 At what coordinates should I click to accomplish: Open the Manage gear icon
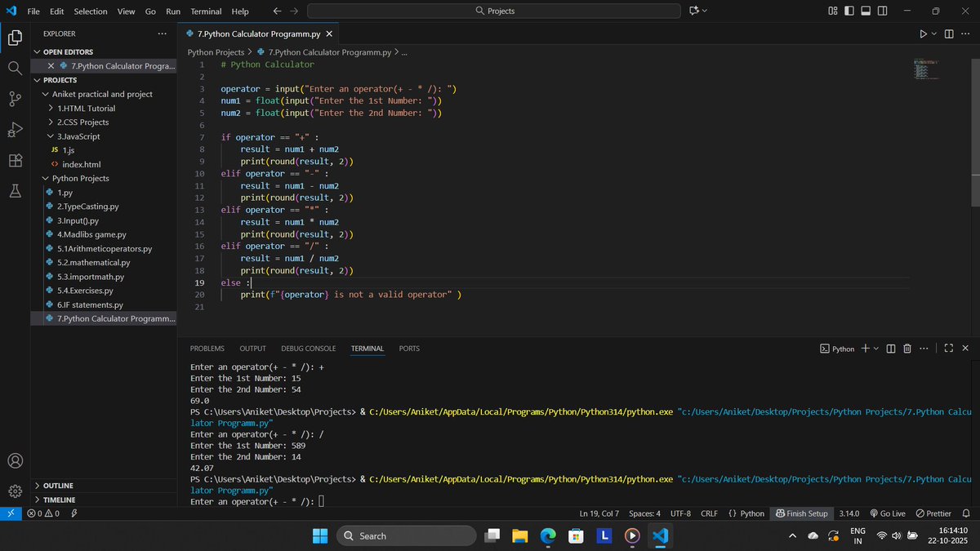(15, 491)
